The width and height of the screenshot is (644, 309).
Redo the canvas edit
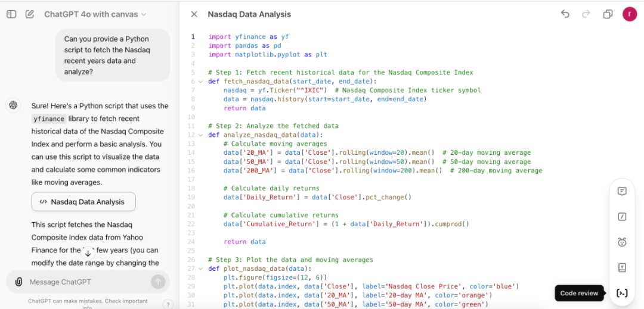[586, 14]
